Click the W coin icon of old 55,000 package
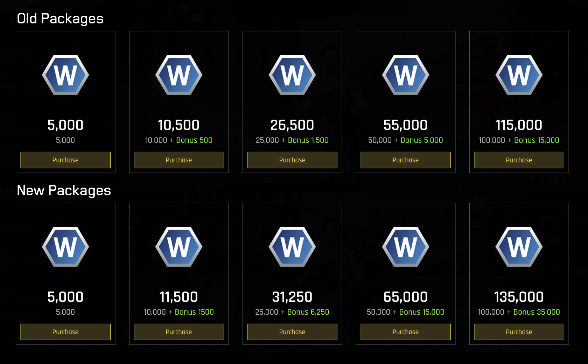The image size is (588, 364). pos(406,75)
